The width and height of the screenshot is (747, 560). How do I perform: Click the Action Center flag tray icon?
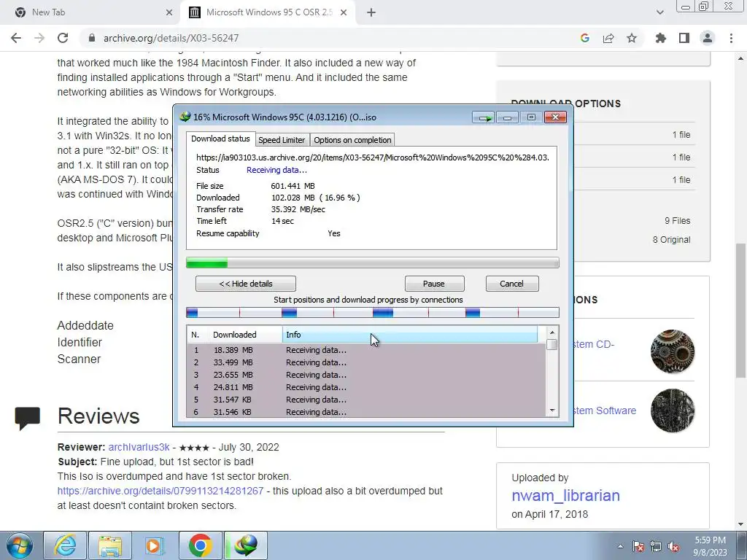[638, 546]
